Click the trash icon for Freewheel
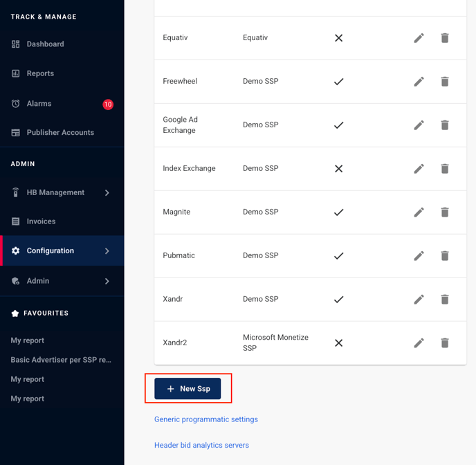Viewport: 476px width, 465px height. click(x=445, y=82)
